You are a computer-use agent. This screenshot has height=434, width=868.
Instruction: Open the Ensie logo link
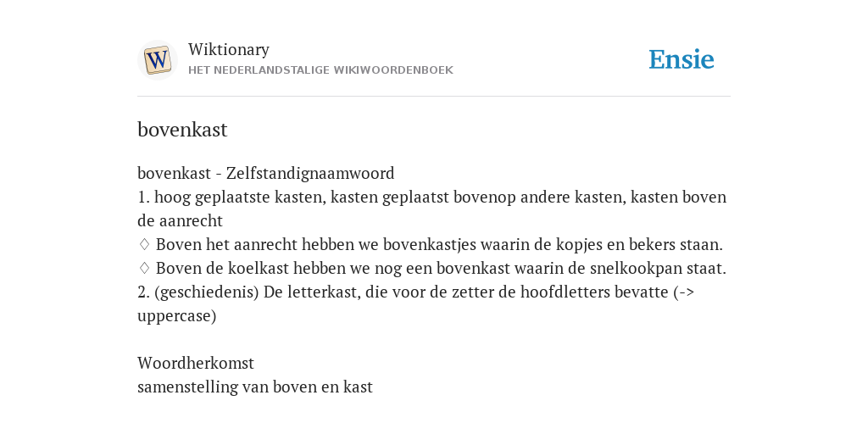[682, 60]
